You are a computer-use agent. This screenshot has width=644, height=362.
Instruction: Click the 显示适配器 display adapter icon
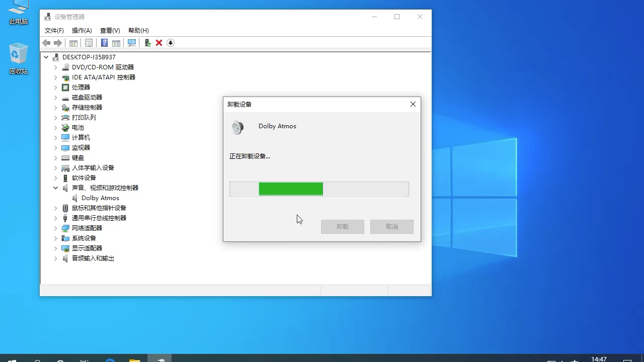(x=65, y=248)
